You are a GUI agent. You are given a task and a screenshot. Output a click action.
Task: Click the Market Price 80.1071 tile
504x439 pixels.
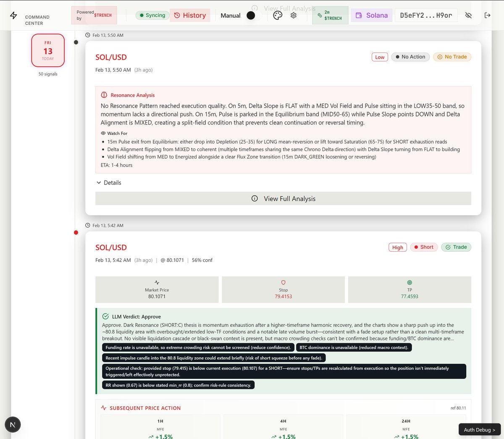point(157,289)
